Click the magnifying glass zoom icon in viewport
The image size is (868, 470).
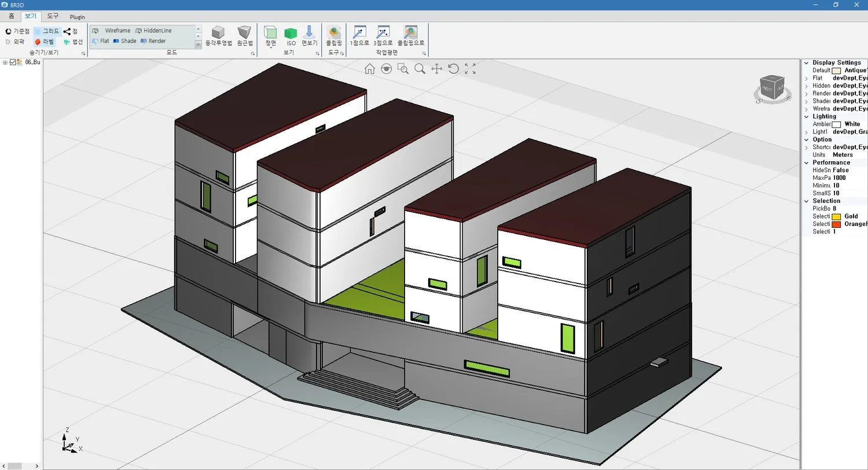click(x=420, y=69)
